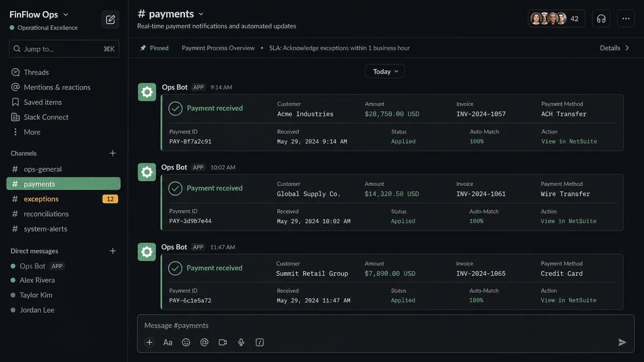Select the payments channel in sidebar
This screenshot has width=644, height=362.
(63, 184)
